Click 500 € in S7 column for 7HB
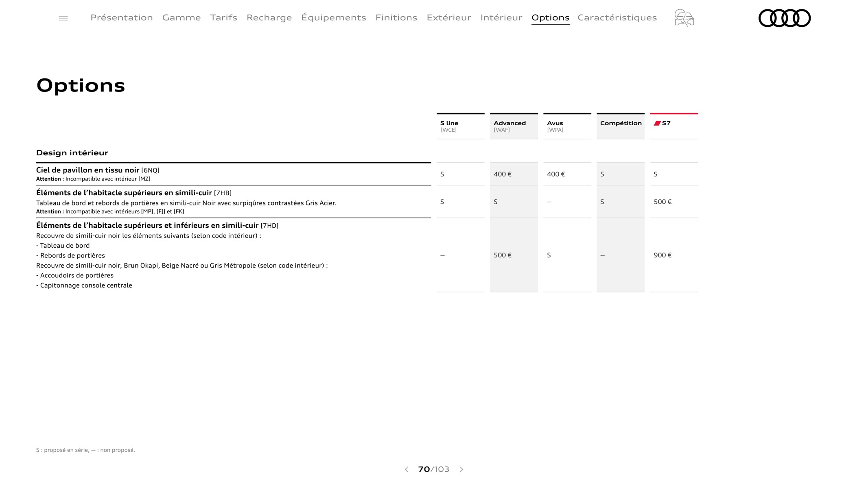This screenshot has width=868, height=488. pyautogui.click(x=662, y=202)
